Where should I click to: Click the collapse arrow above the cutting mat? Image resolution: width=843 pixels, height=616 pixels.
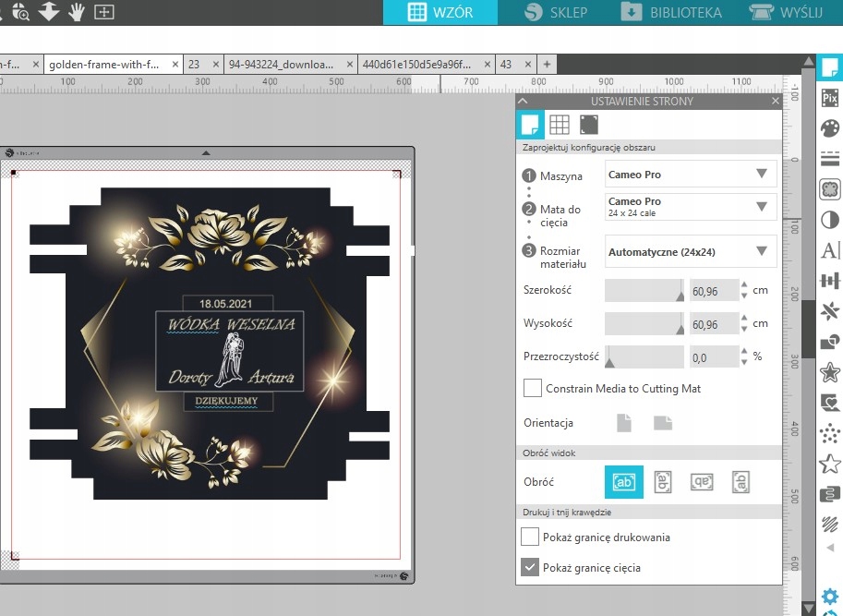click(x=206, y=153)
